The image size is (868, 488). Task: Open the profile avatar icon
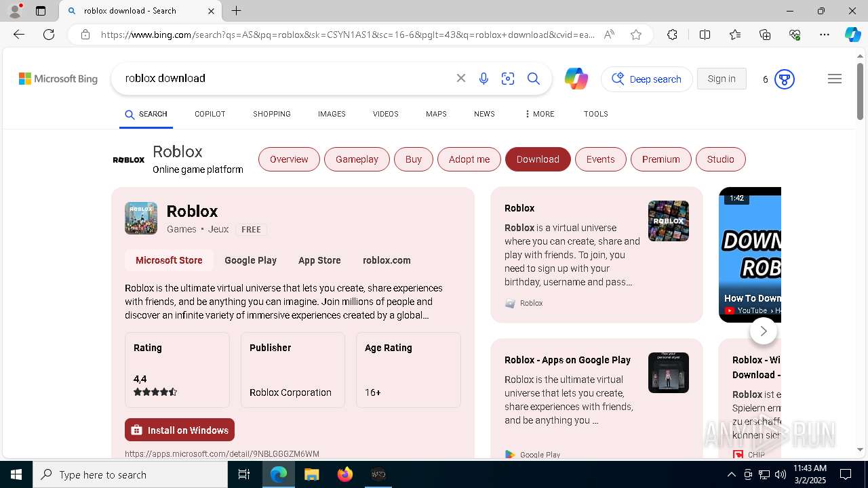tap(15, 11)
